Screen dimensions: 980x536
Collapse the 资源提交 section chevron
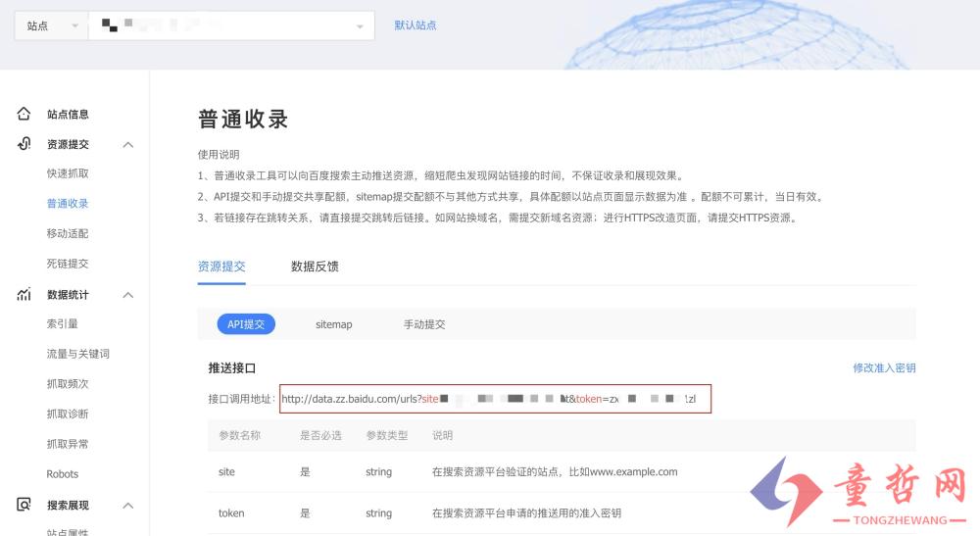click(128, 144)
